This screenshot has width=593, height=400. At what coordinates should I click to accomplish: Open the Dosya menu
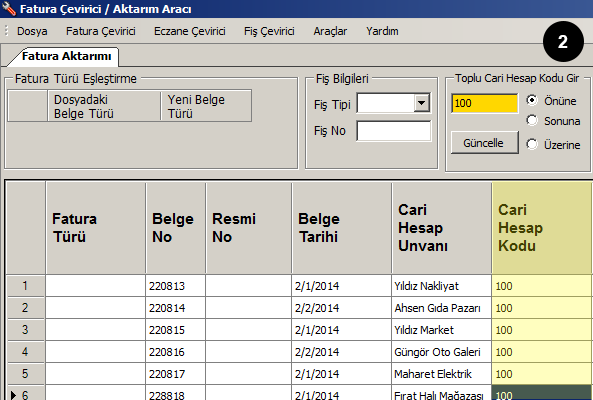pos(32,31)
